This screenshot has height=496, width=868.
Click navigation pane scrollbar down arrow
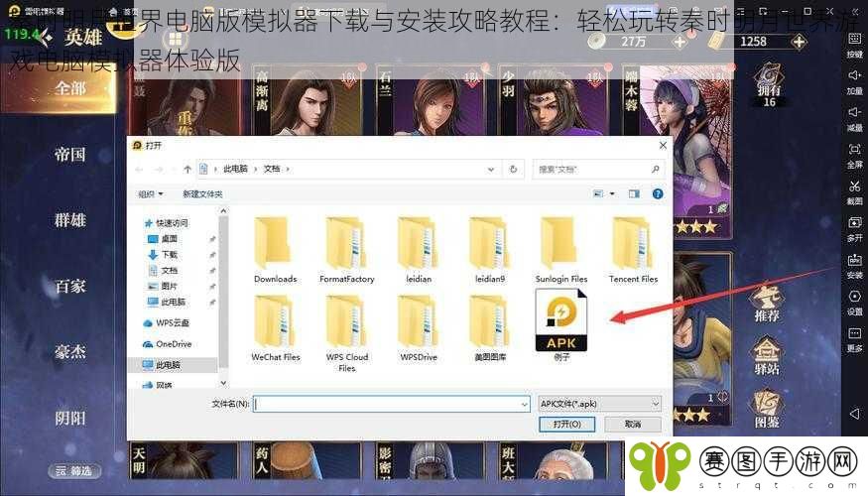click(223, 383)
